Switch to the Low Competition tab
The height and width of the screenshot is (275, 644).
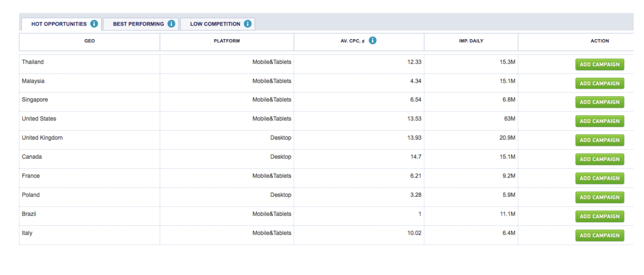point(217,24)
